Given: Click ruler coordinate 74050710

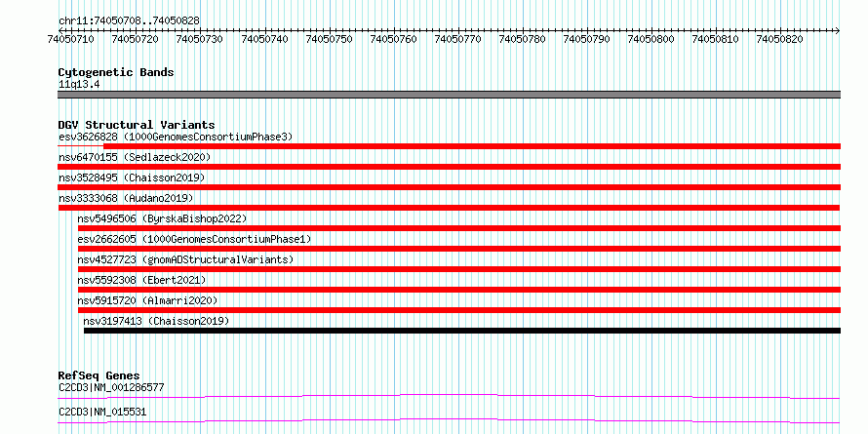Looking at the screenshot, I should (x=70, y=39).
